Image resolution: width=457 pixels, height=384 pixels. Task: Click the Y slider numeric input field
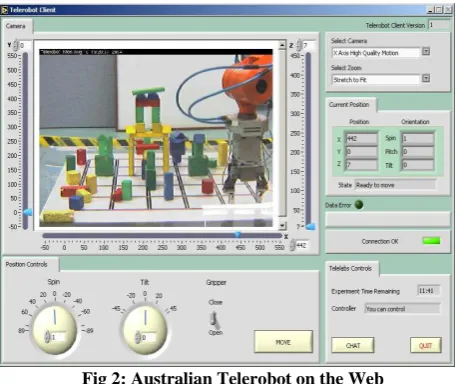(x=25, y=45)
